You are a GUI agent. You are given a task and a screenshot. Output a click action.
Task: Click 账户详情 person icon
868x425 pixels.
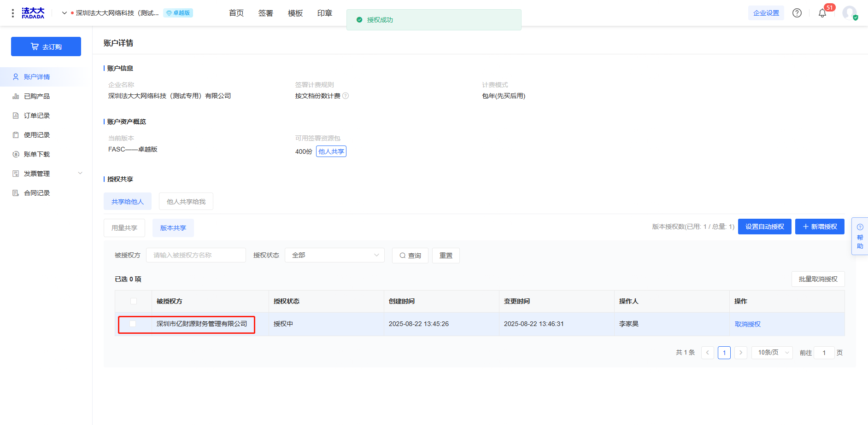[16, 77]
